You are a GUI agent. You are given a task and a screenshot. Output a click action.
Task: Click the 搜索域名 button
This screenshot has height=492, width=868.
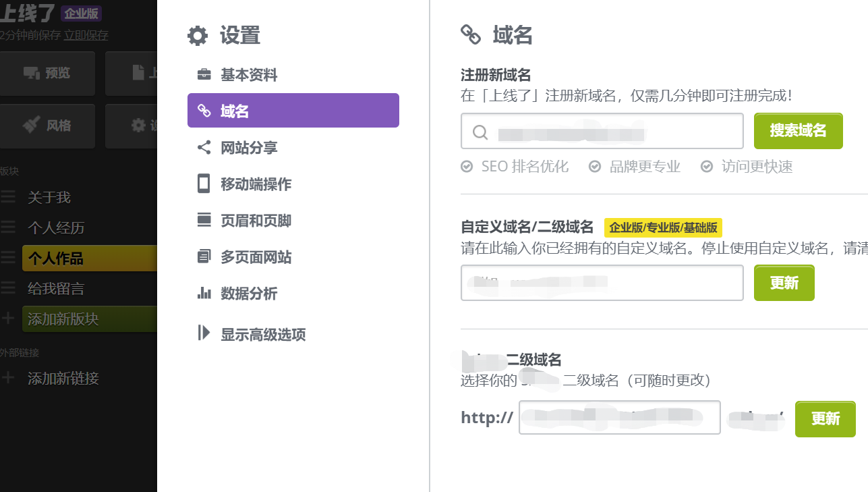[x=798, y=131]
